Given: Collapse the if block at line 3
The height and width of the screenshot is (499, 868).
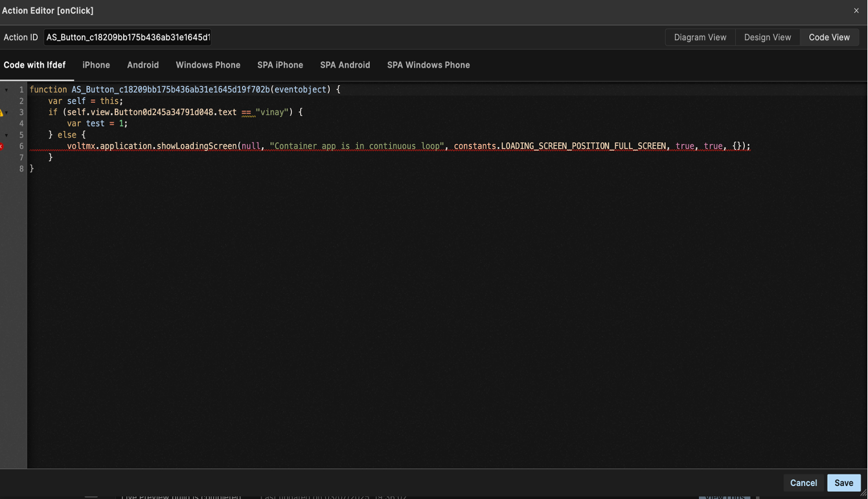Looking at the screenshot, I should tap(7, 113).
